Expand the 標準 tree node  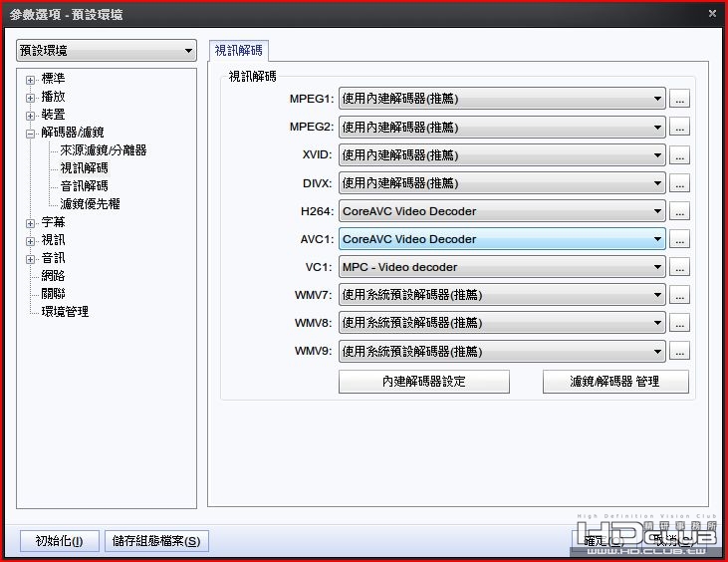click(30, 80)
